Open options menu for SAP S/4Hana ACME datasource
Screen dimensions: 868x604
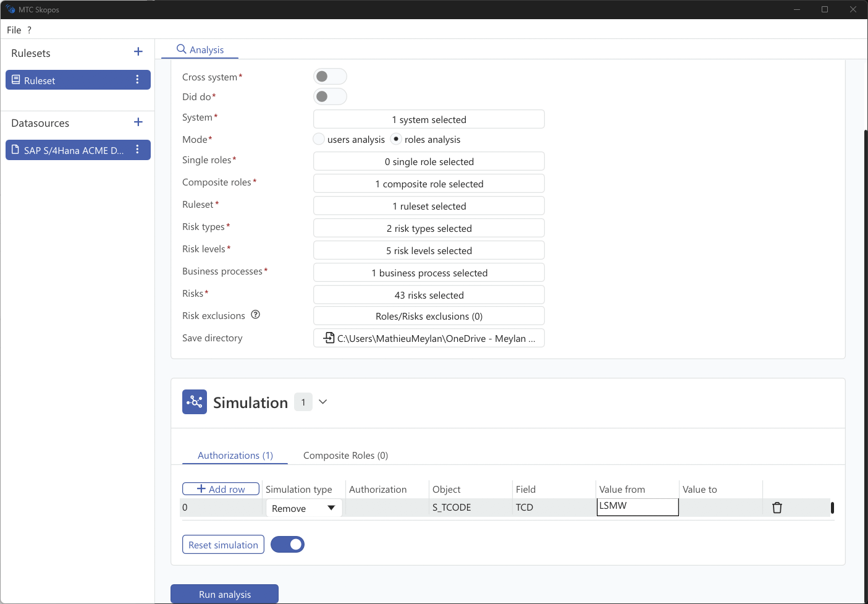click(137, 150)
